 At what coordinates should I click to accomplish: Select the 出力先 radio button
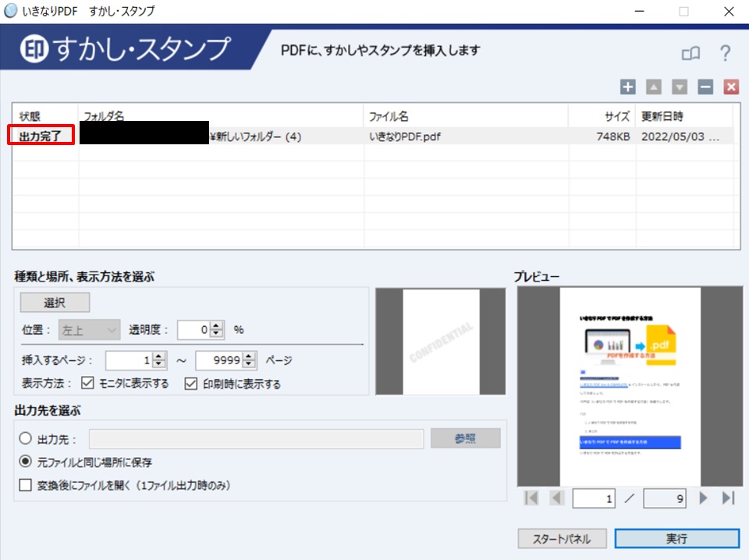25,438
